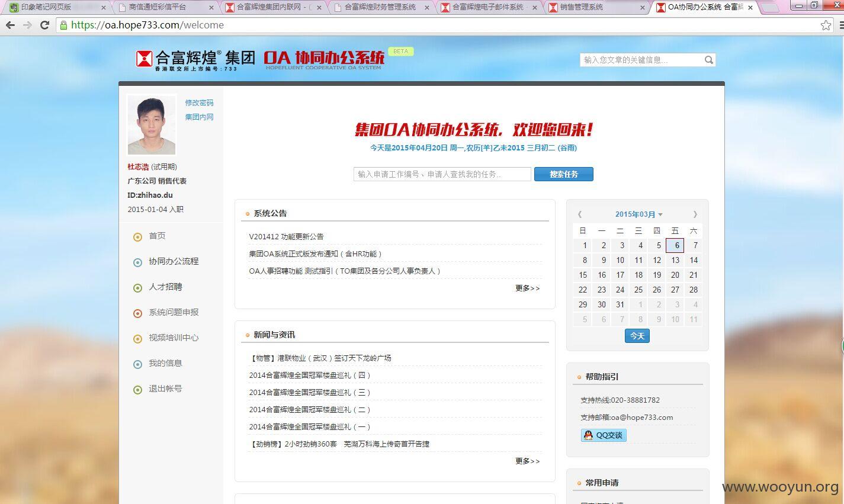Viewport: 844px width, 504px height.
Task: Click the 视频培训中心 sidebar bullet icon
Action: tap(137, 339)
